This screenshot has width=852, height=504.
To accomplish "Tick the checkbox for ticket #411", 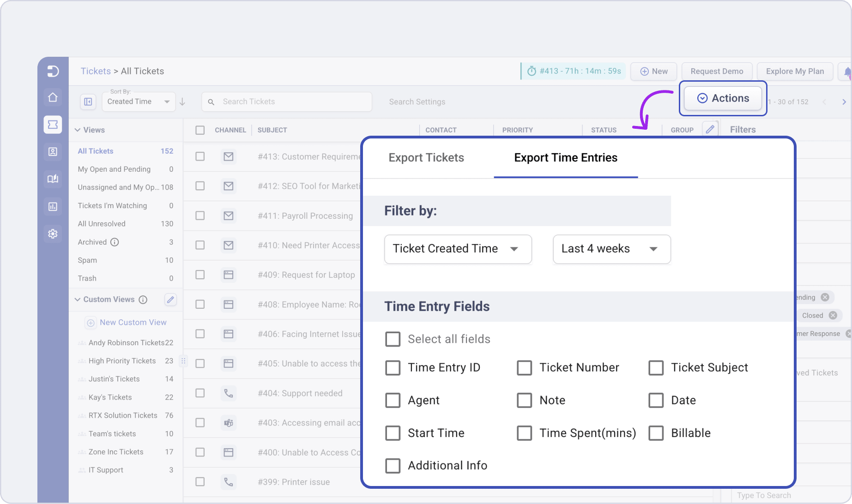I will point(200,216).
